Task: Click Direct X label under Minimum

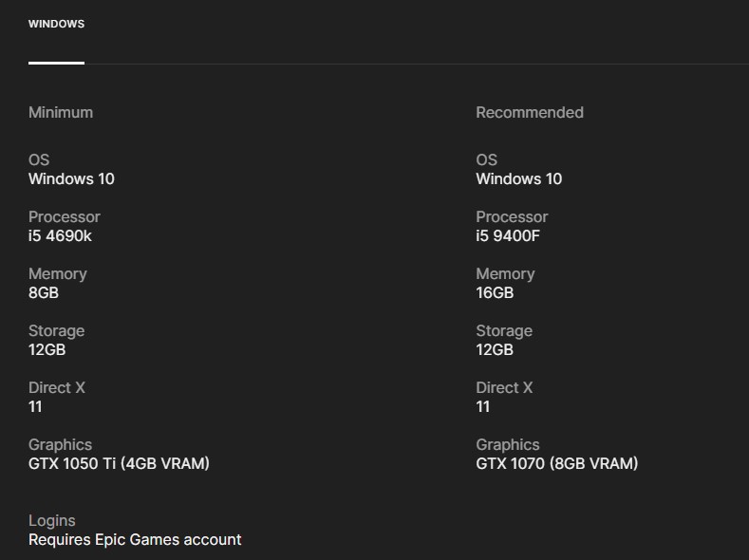Action: point(57,387)
